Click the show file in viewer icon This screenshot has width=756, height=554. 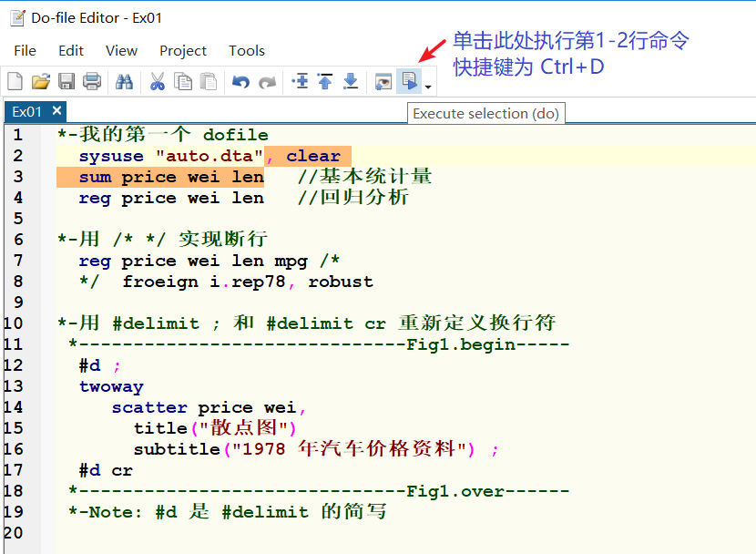tap(383, 81)
